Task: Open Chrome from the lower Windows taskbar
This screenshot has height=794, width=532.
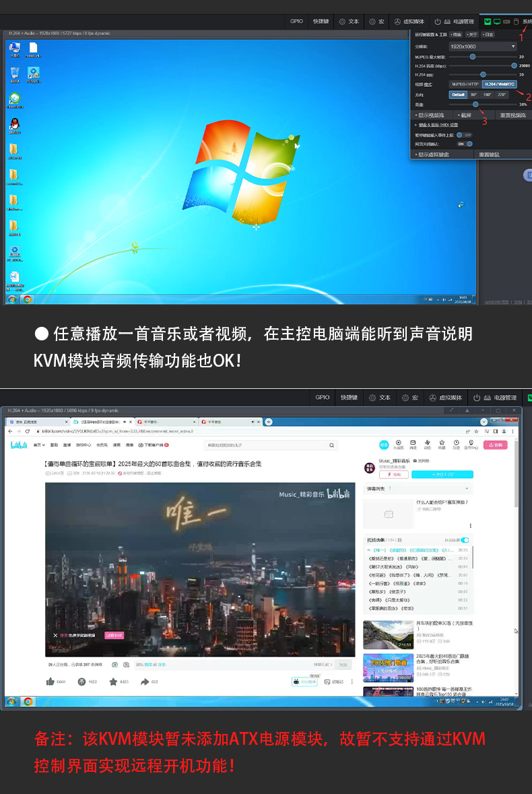Action: click(x=28, y=701)
